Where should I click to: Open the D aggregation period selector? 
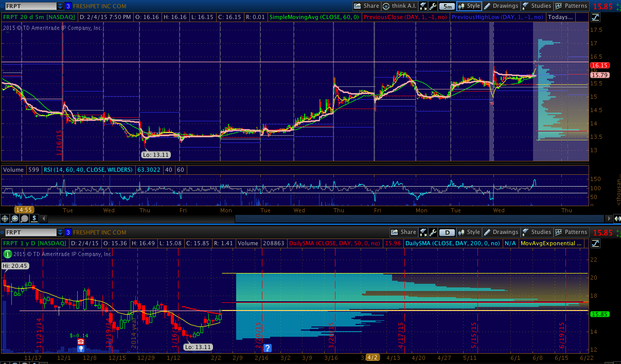[x=448, y=232]
